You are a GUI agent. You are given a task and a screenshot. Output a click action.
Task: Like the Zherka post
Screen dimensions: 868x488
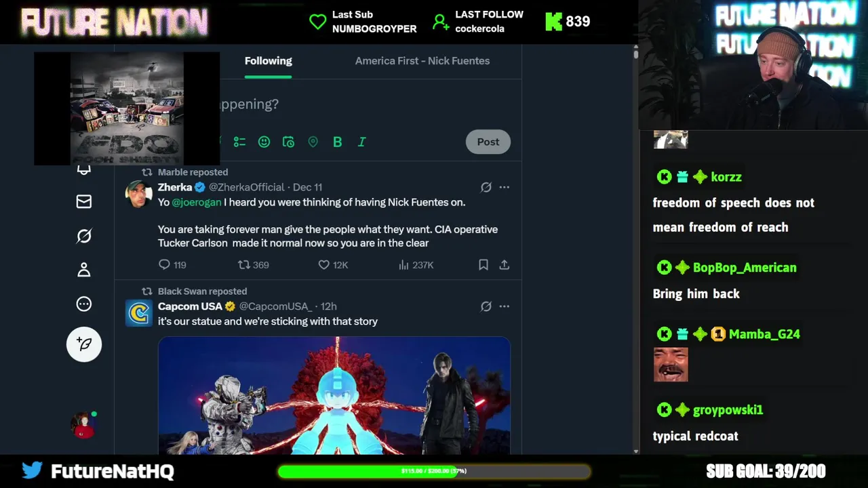tap(333, 265)
